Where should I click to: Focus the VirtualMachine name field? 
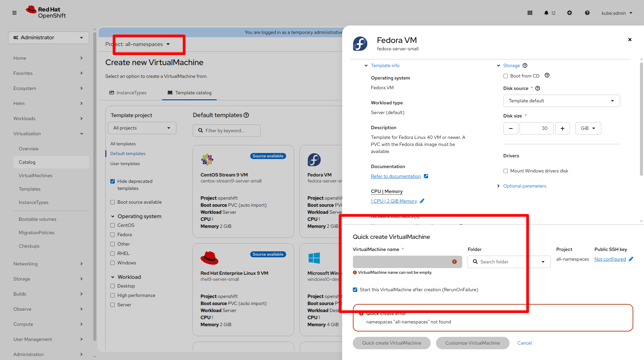point(407,262)
